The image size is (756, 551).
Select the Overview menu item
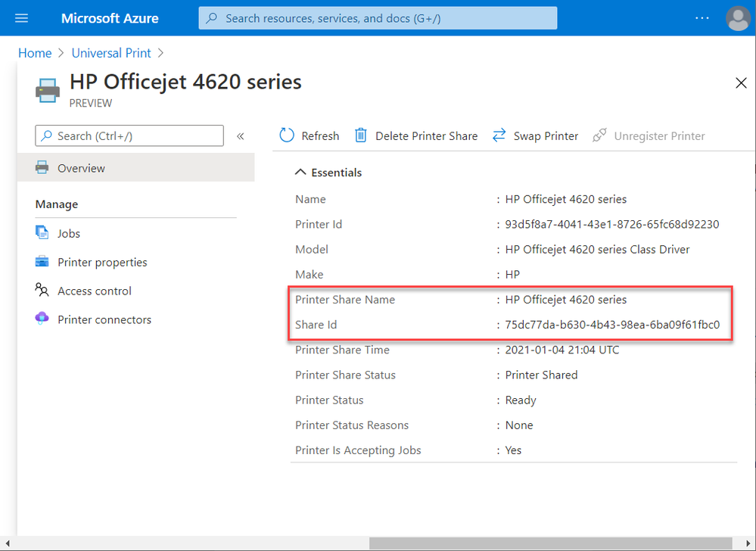pos(136,168)
